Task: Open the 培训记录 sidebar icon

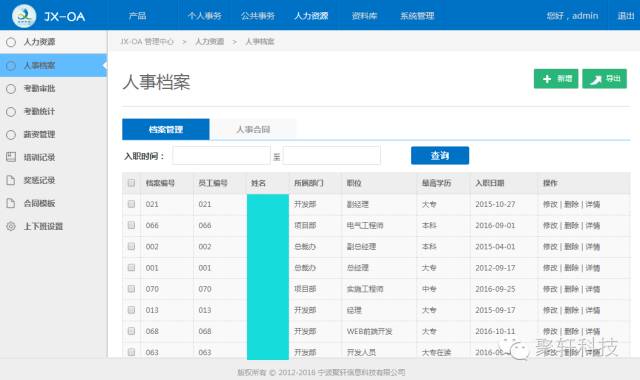Action: [x=11, y=157]
